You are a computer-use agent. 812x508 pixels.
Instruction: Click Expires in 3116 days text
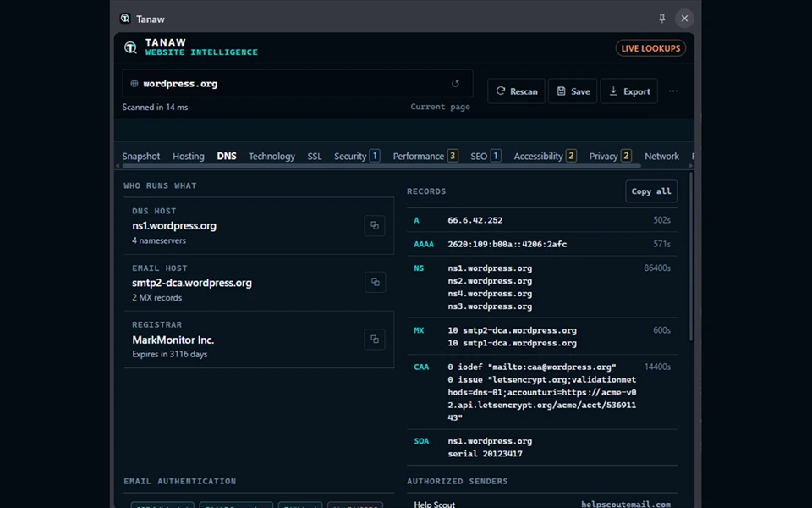[169, 354]
